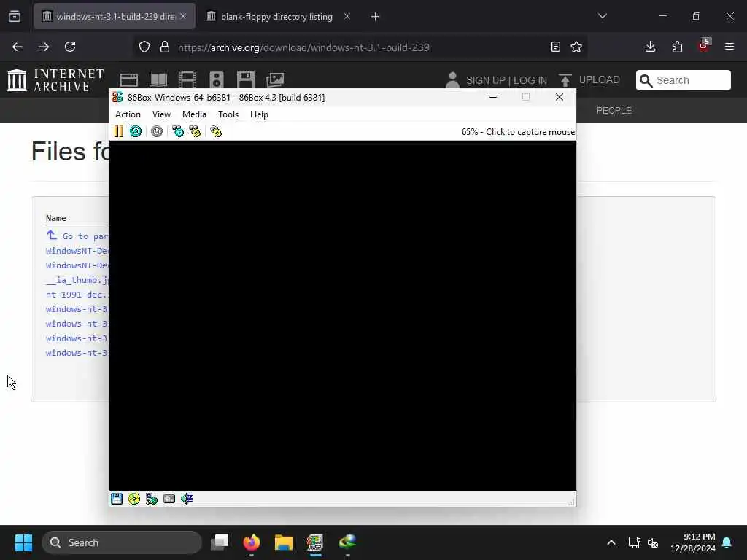Click Go to parent directory link
This screenshot has height=560, width=747.
point(77,236)
